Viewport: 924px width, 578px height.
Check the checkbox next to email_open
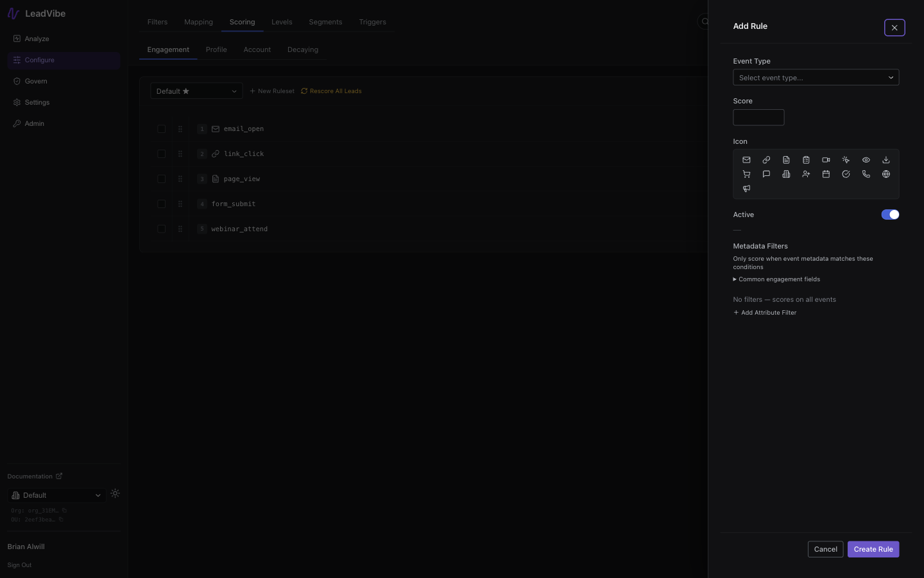tap(161, 128)
